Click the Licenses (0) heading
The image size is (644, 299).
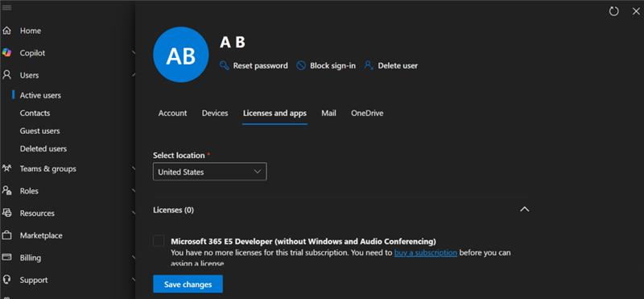click(x=173, y=210)
